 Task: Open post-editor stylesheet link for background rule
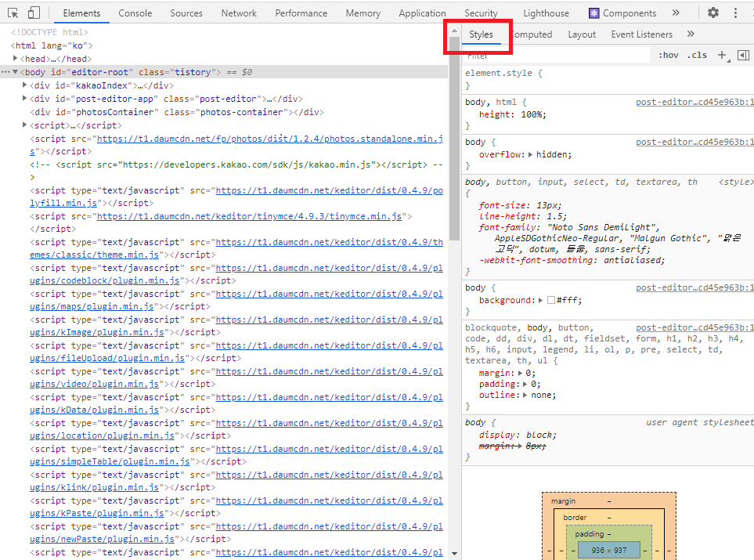(694, 287)
